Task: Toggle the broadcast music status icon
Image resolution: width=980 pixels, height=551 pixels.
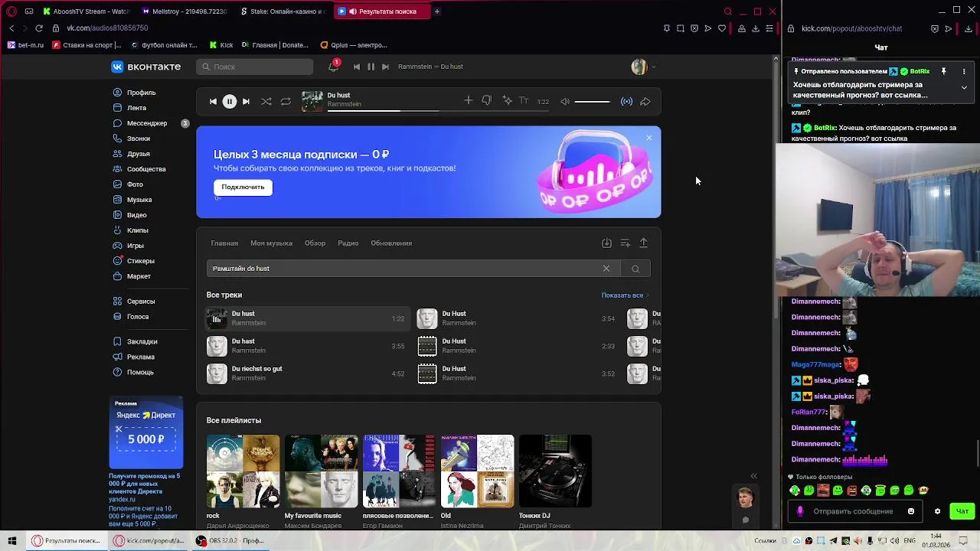Action: 626,101
